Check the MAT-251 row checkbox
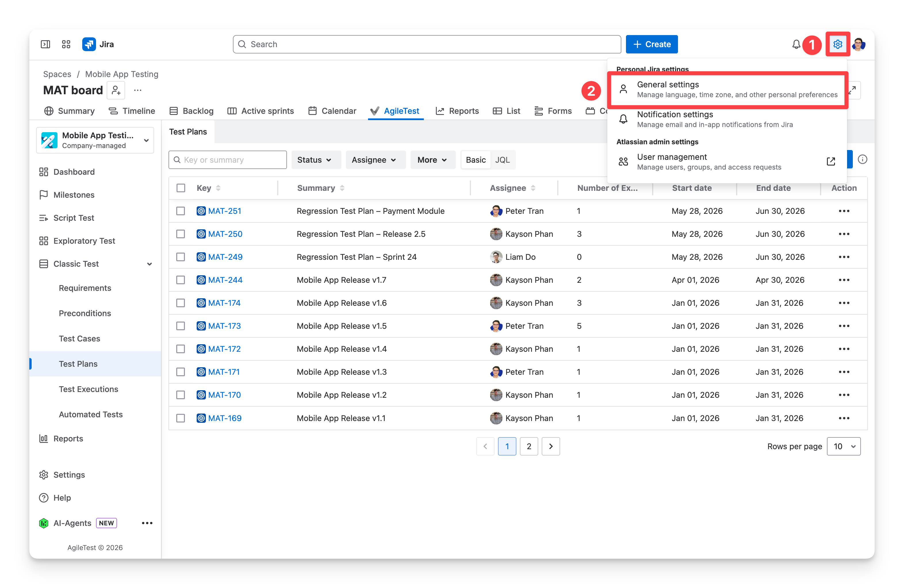Screen dimensions: 904x588 pyautogui.click(x=181, y=211)
